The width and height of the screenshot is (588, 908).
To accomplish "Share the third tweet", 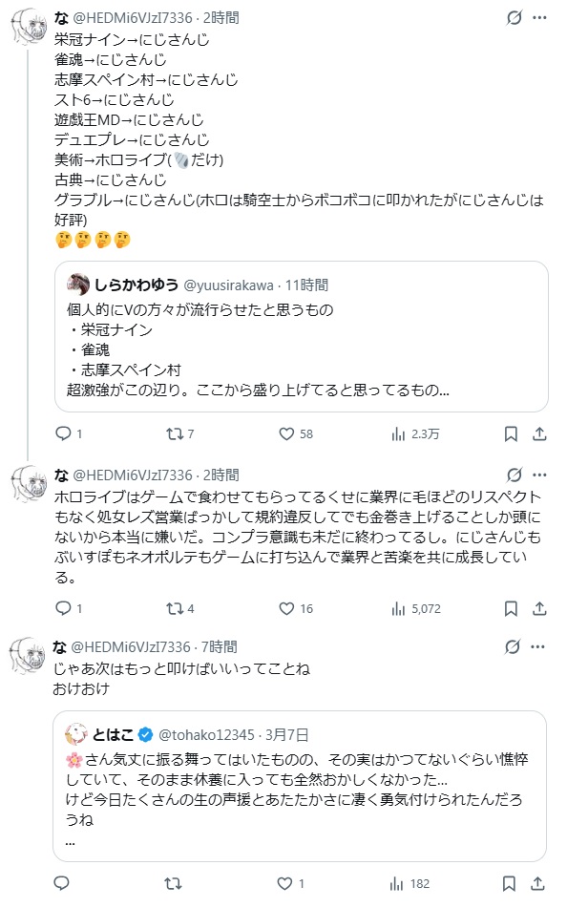I will (539, 884).
